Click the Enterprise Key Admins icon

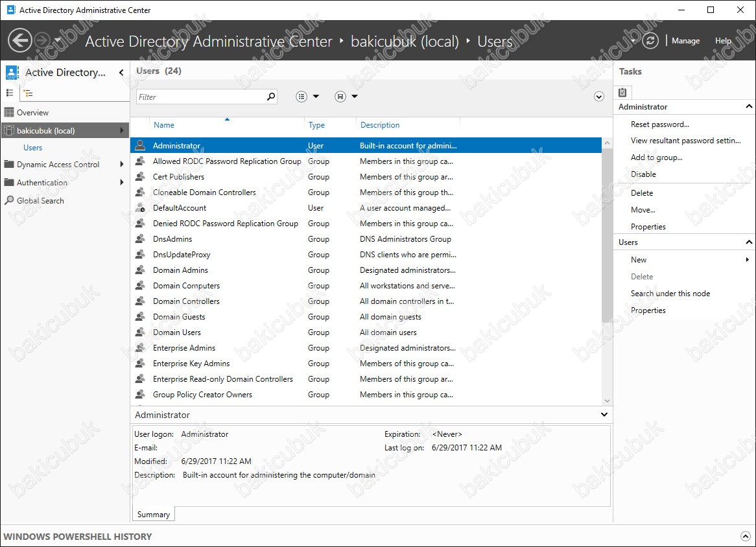pos(140,363)
